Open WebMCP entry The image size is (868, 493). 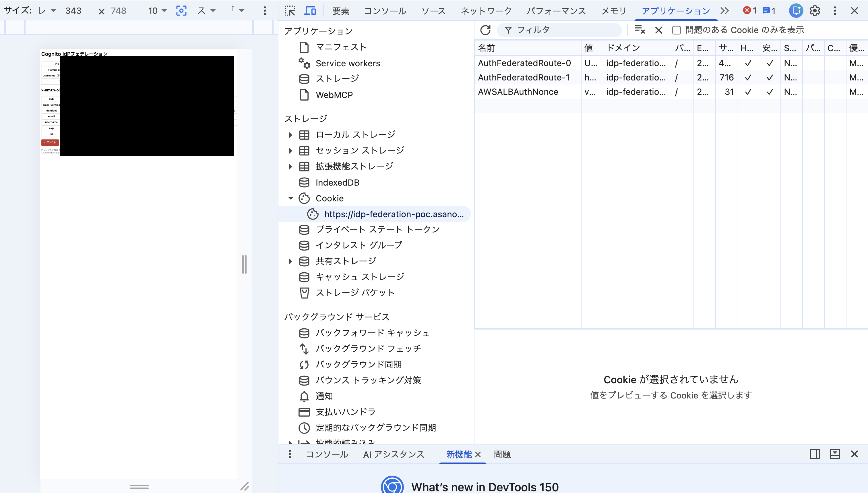click(326, 95)
